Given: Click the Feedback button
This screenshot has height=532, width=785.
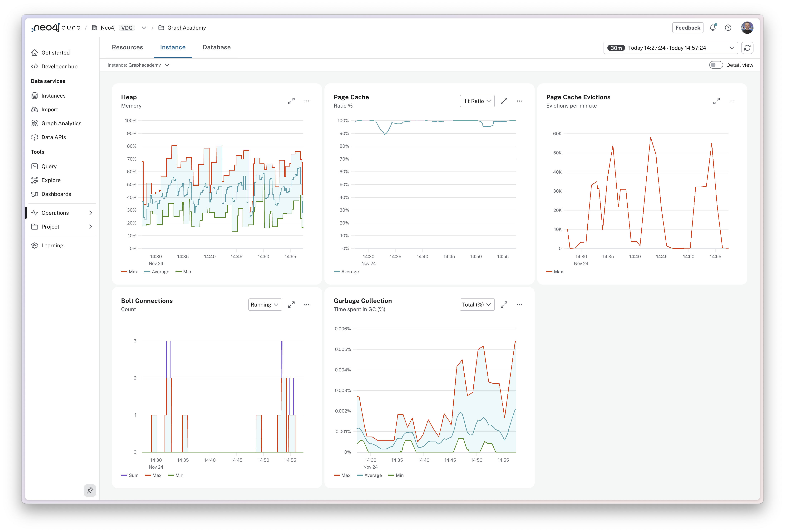Looking at the screenshot, I should (x=688, y=27).
